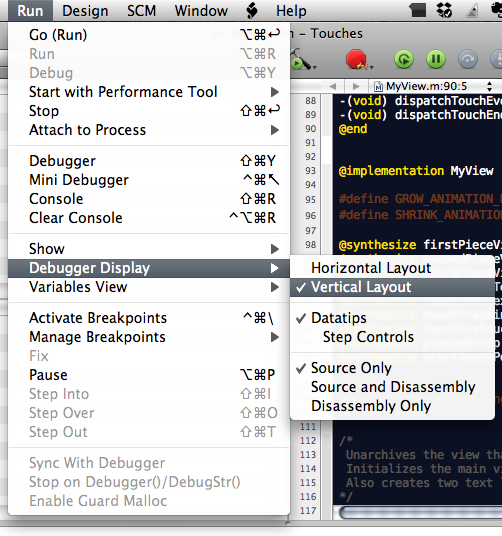Expand the Show submenu

point(149,249)
